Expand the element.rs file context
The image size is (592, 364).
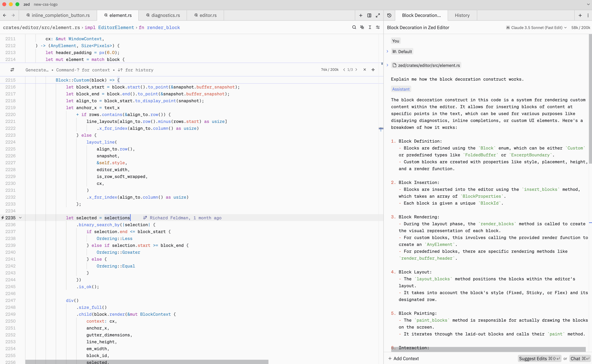(x=387, y=65)
